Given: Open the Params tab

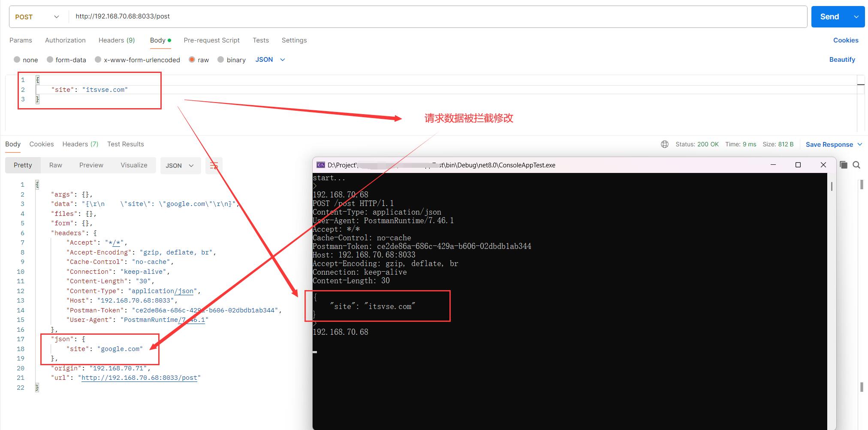Looking at the screenshot, I should coord(21,40).
